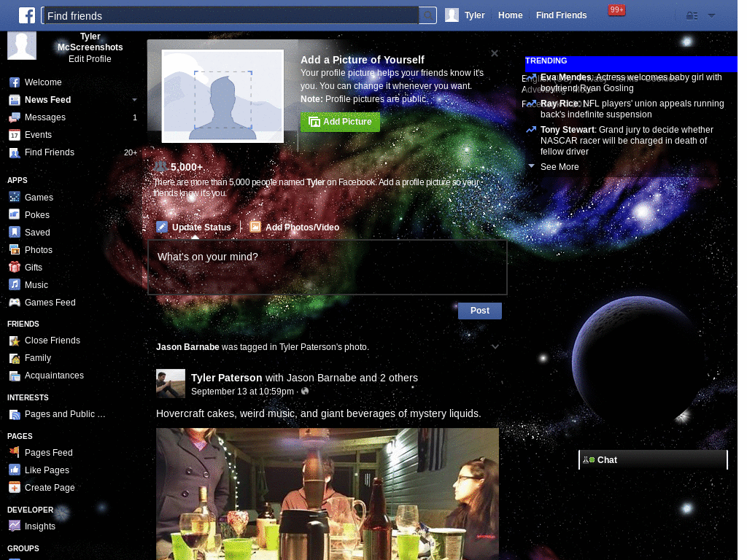Click the globe audience icon on post
This screenshot has width=747, height=560.
coord(305,391)
